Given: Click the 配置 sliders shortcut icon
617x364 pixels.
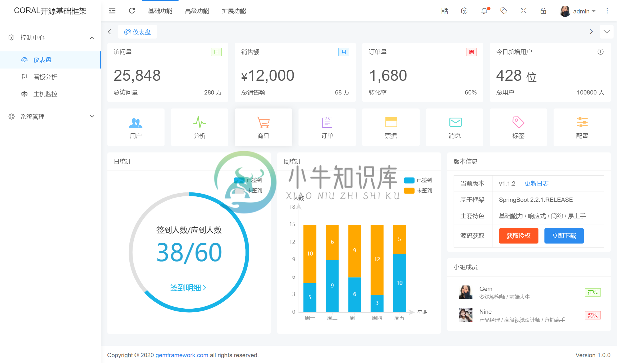Looking at the screenshot, I should (582, 122).
